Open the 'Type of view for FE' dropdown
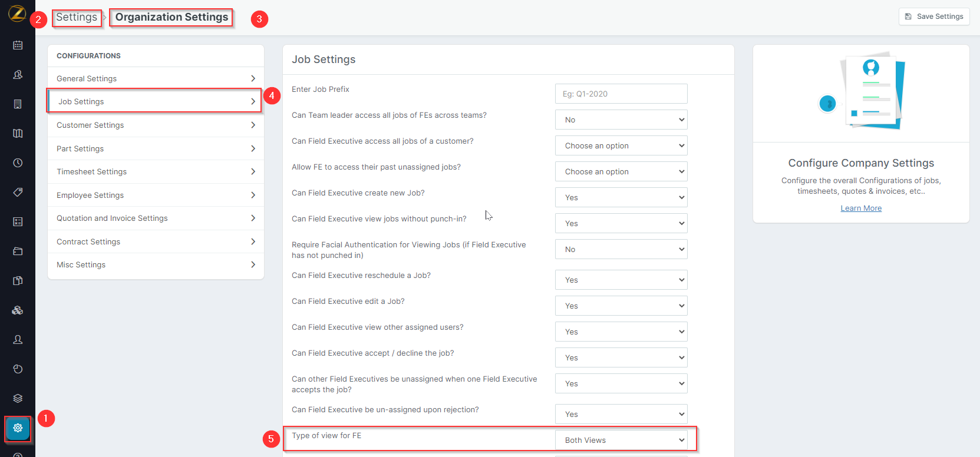This screenshot has height=457, width=980. point(621,441)
